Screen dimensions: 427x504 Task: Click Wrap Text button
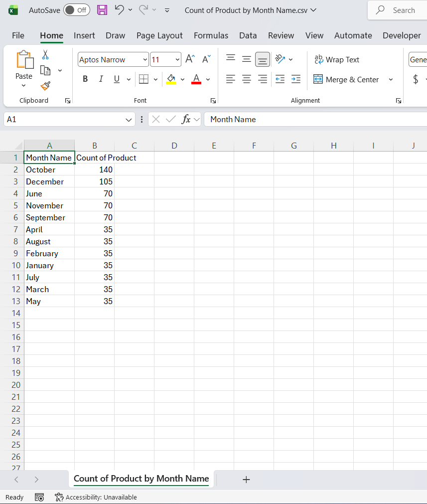(336, 59)
